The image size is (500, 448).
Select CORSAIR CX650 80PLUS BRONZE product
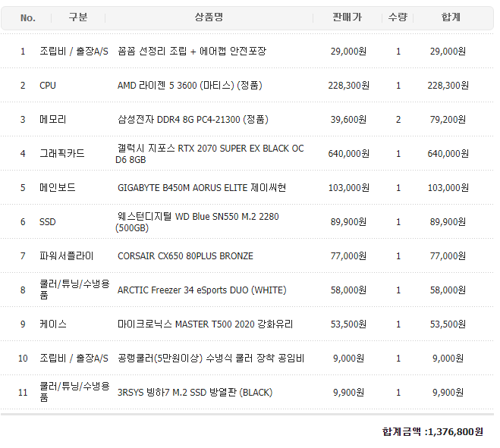click(x=185, y=256)
